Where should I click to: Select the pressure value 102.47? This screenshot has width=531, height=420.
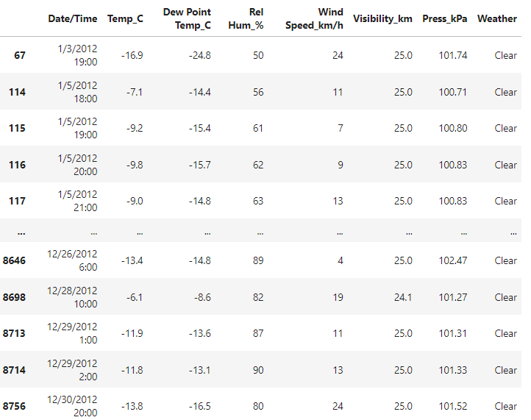pyautogui.click(x=453, y=260)
